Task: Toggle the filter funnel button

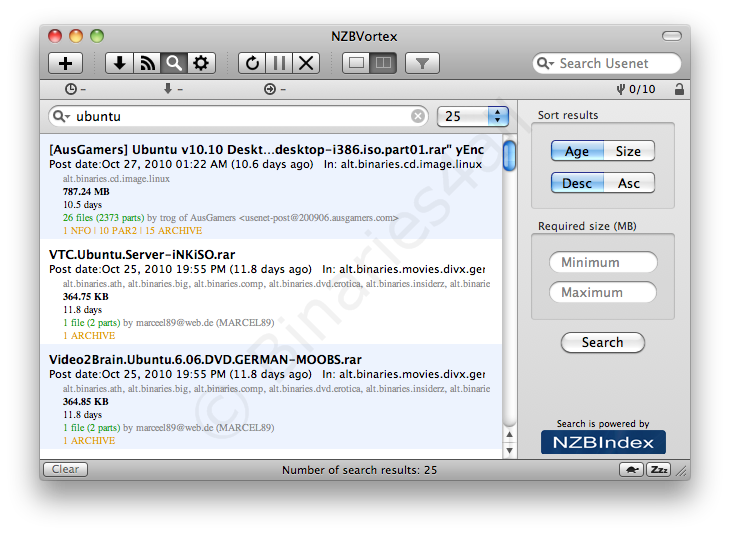Action: (x=422, y=63)
